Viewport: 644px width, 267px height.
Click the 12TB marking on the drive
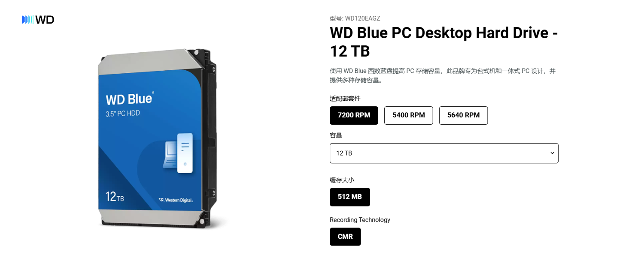[115, 197]
